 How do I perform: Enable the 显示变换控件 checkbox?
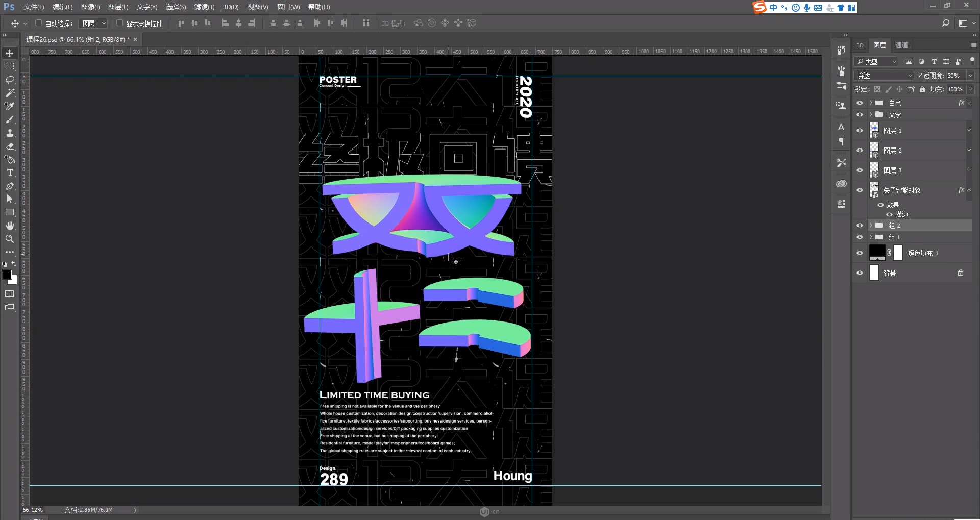(x=119, y=23)
